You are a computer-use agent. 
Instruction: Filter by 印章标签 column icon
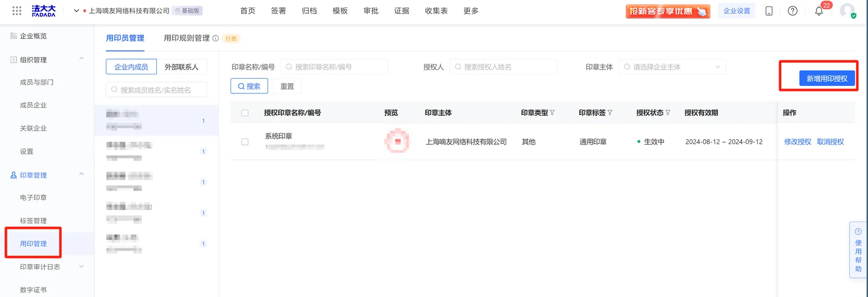click(x=610, y=113)
